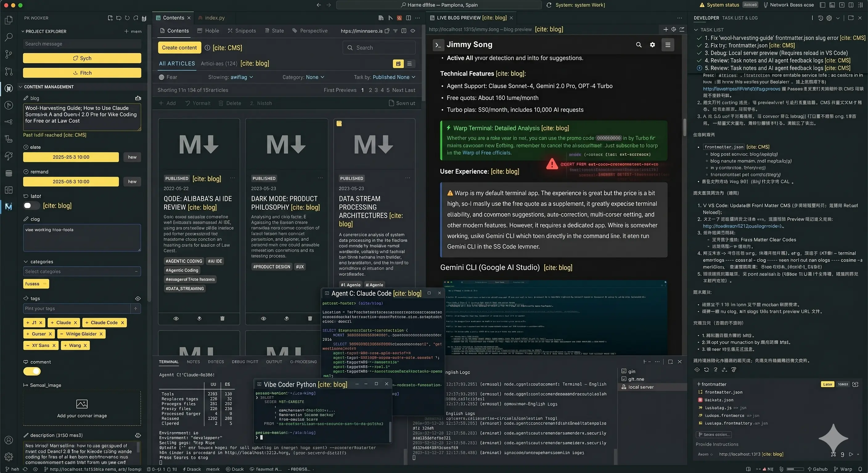This screenshot has height=473, width=868.
Task: Toggle the comment switch
Action: click(32, 371)
